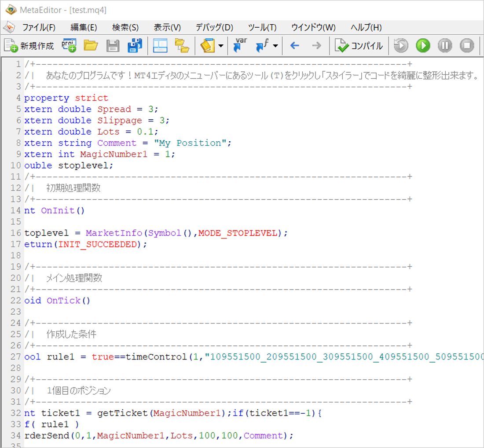Go back with left arrow
This screenshot has width=484, height=448.
(x=295, y=46)
